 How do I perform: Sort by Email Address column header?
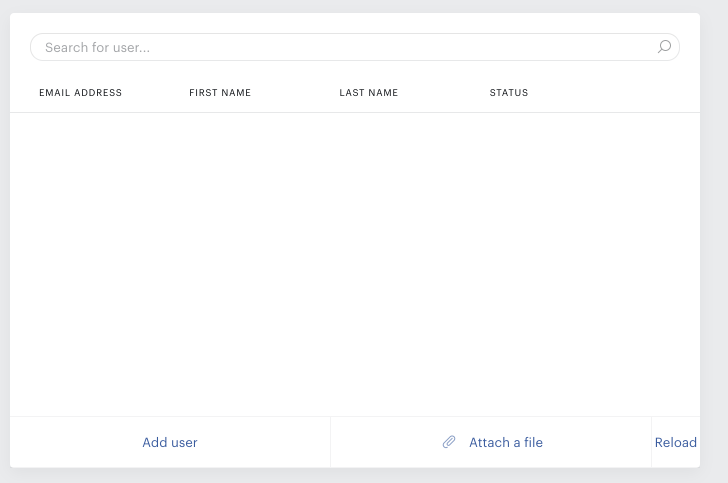coord(80,92)
